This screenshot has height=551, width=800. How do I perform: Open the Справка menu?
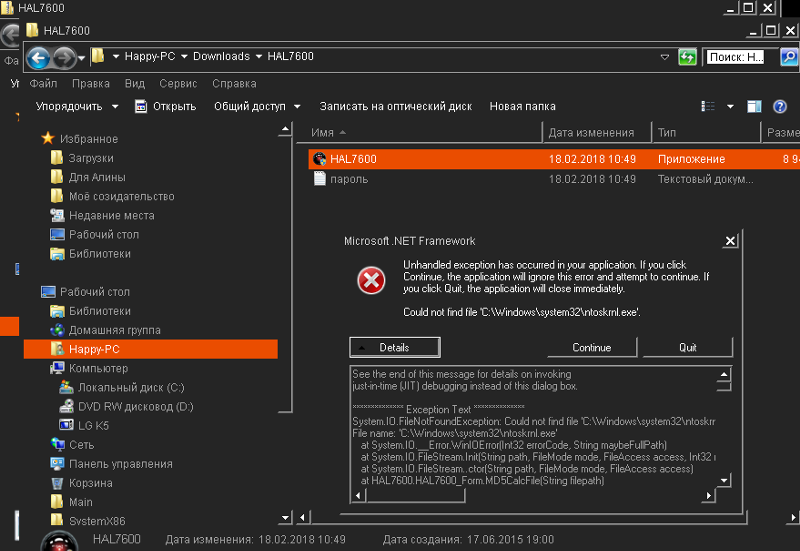tap(234, 83)
